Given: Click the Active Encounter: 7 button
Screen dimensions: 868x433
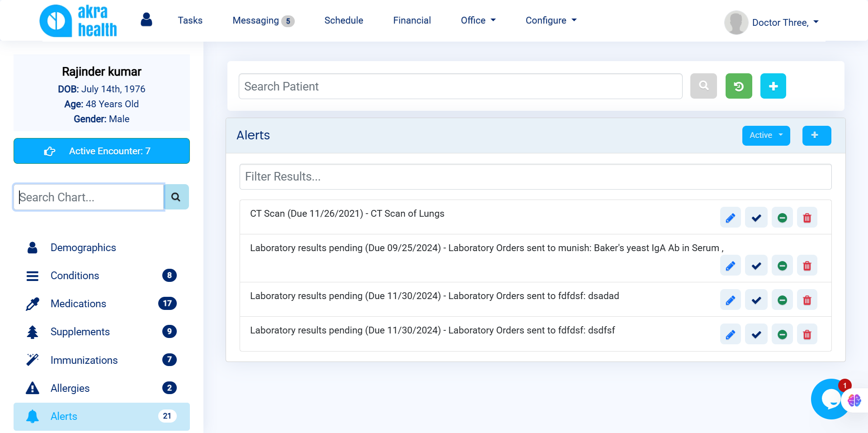Looking at the screenshot, I should click(x=102, y=151).
